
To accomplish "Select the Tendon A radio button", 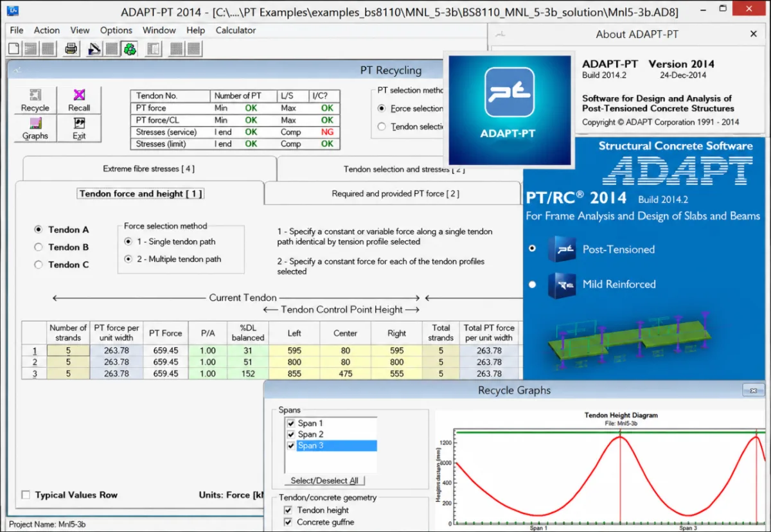I will 39,229.
